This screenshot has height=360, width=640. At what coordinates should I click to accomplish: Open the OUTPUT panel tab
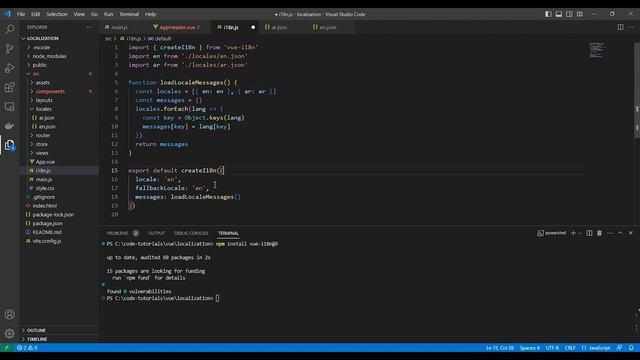click(x=156, y=233)
